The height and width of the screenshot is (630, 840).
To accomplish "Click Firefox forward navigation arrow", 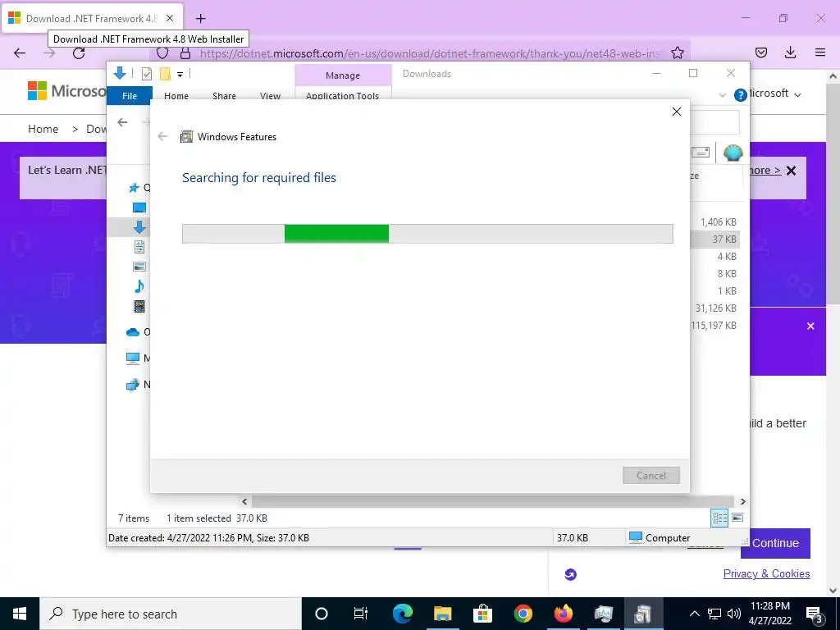I will (x=49, y=53).
